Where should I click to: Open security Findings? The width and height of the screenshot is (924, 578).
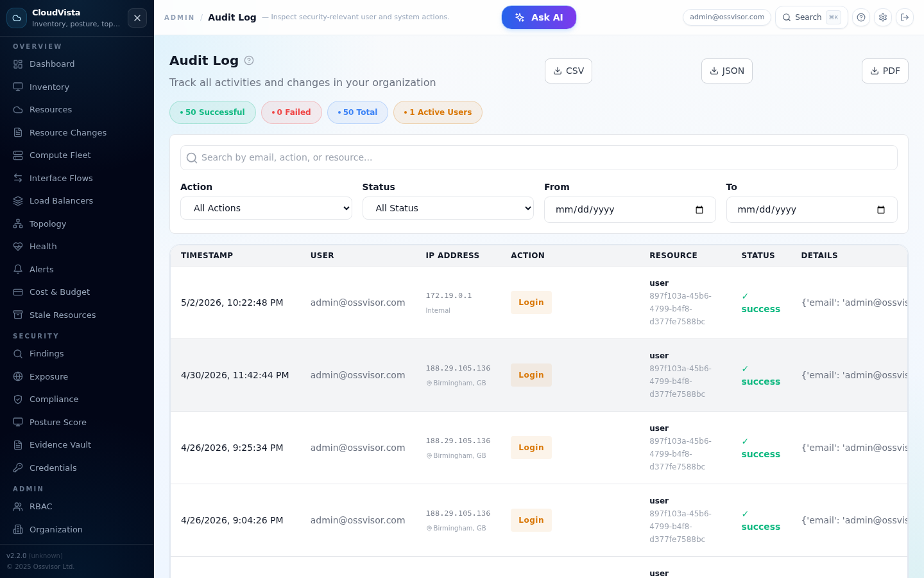(x=77, y=354)
